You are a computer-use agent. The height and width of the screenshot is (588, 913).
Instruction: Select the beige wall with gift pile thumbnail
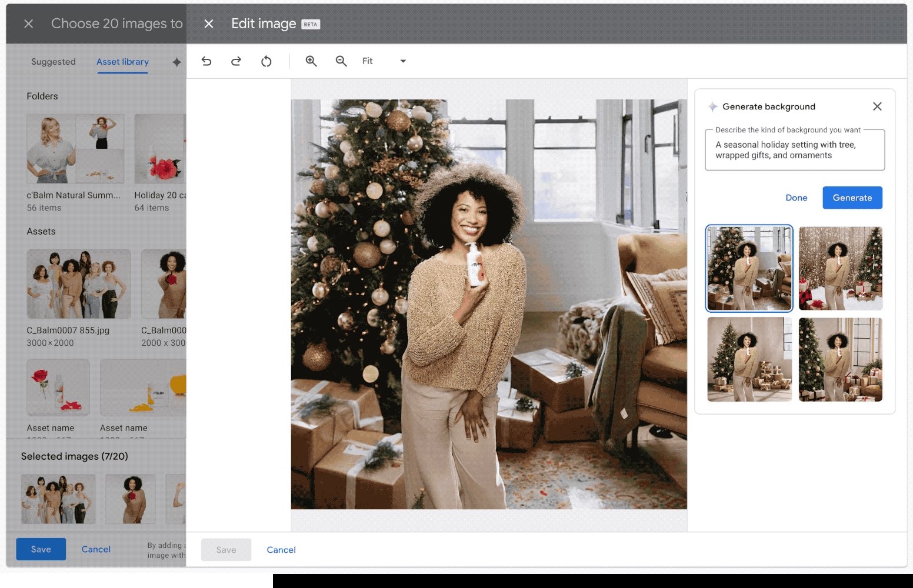coord(749,359)
